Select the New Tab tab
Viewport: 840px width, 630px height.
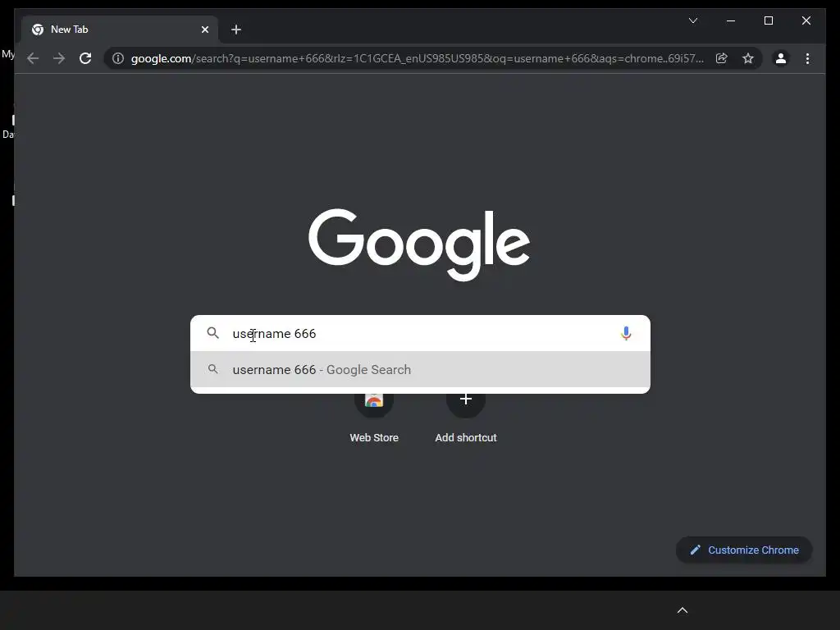pos(120,30)
